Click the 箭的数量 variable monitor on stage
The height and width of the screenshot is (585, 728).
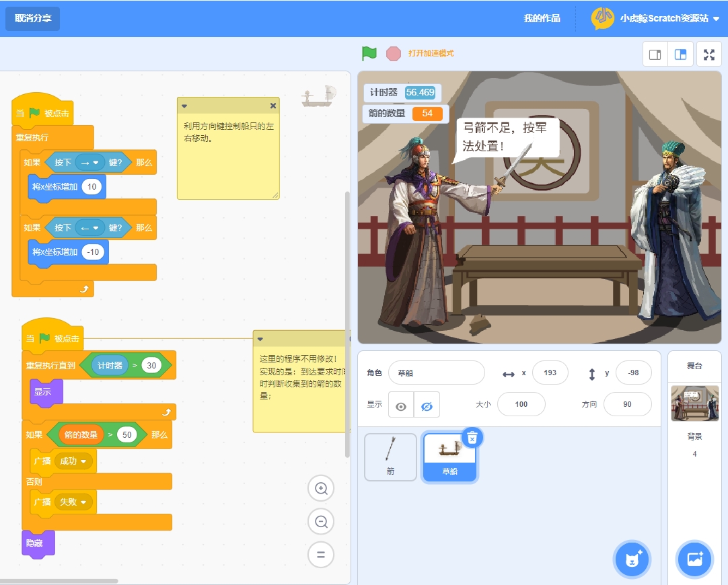406,113
